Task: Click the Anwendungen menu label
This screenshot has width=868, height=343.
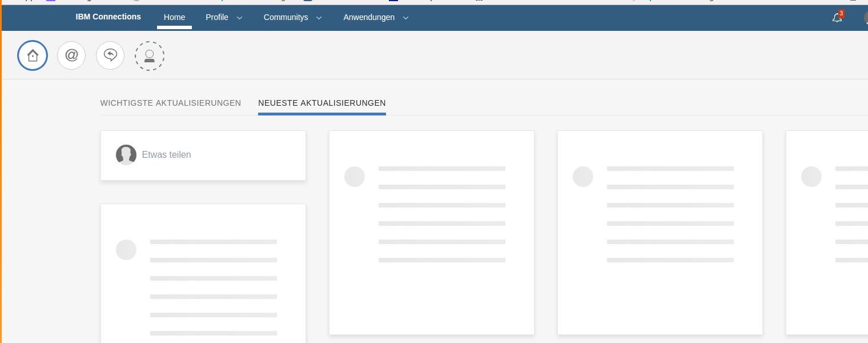Action: pyautogui.click(x=369, y=17)
